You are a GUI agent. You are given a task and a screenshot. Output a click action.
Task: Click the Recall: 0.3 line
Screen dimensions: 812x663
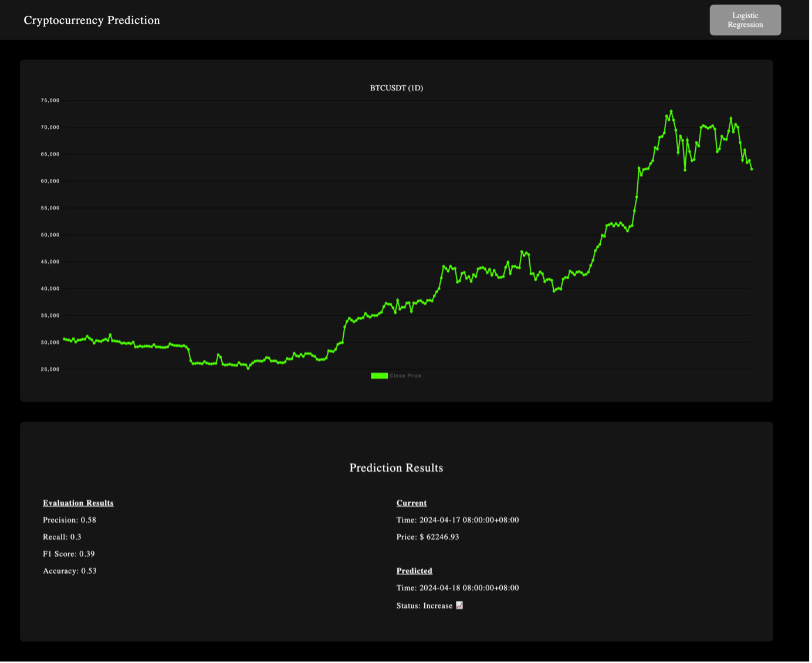coord(62,538)
